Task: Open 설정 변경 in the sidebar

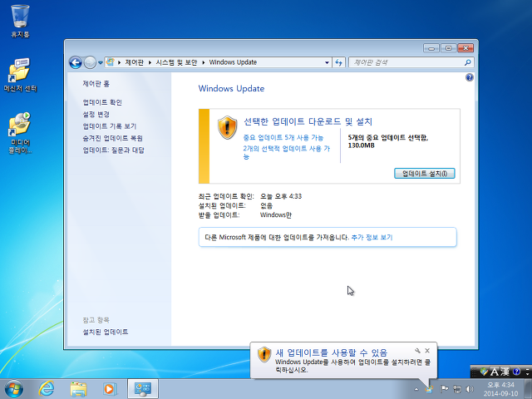Action: (96, 114)
